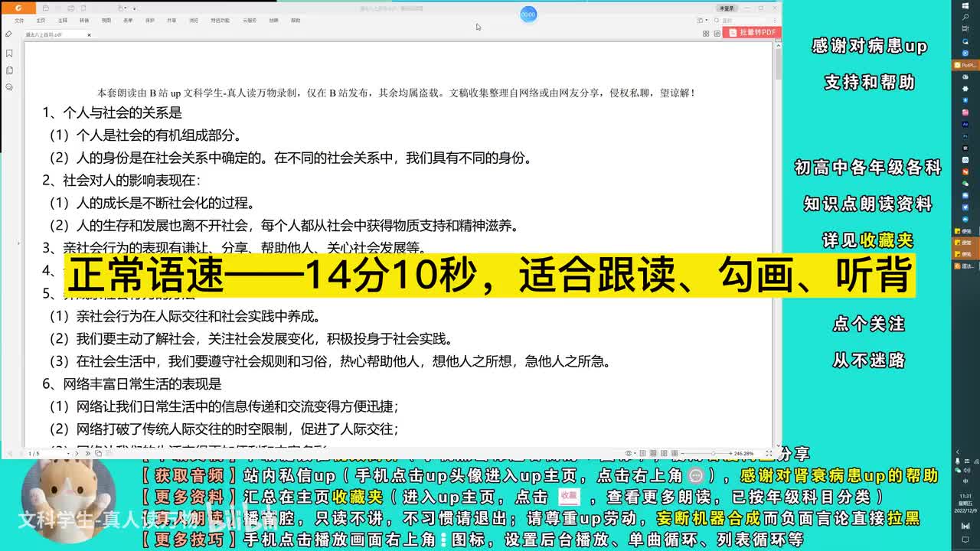Click text '（1）个人是社会的有机组成部分。'

(145, 135)
